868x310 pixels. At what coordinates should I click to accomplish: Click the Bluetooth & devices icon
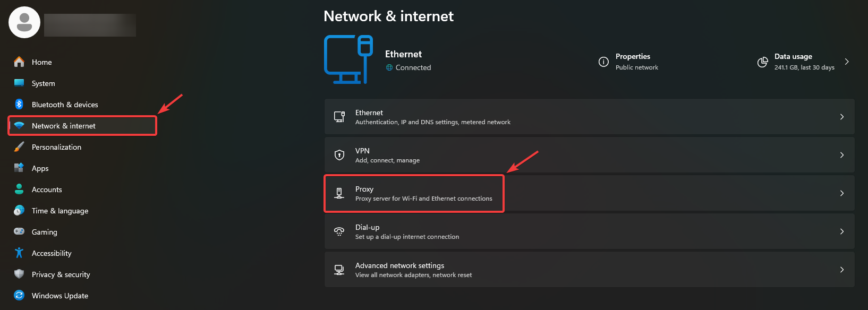[19, 105]
